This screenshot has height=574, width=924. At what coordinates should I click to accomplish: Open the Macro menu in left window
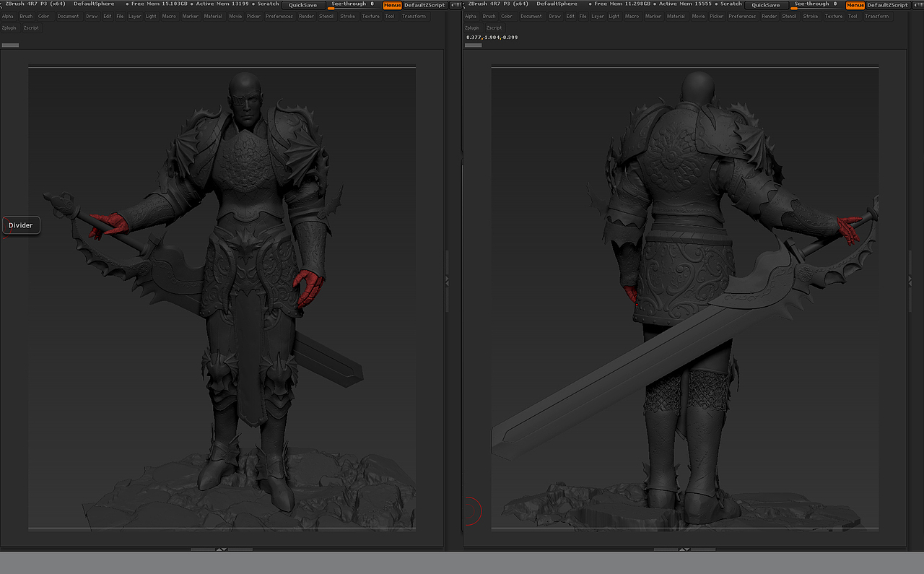coord(169,16)
